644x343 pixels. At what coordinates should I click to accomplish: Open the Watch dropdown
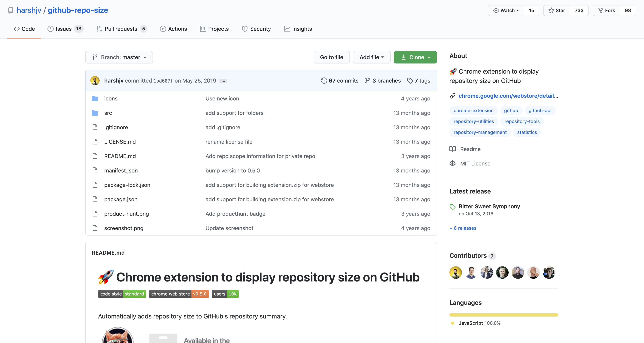(x=506, y=11)
